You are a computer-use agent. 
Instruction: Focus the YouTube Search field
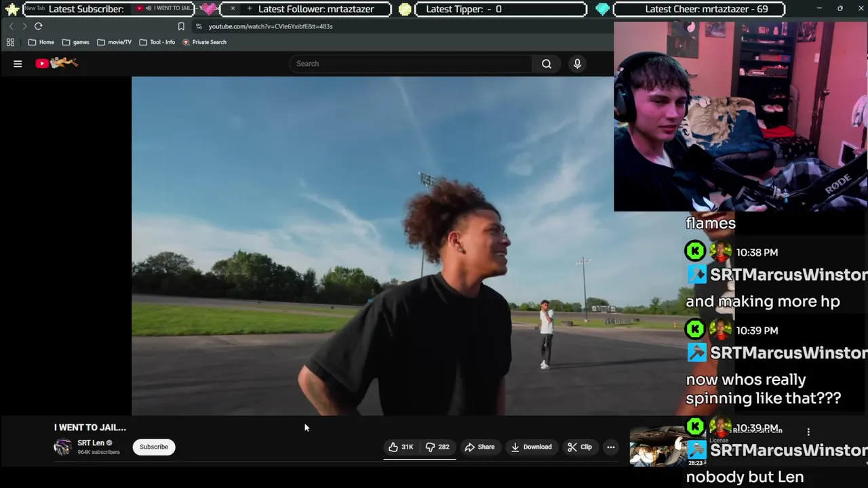pyautogui.click(x=412, y=64)
